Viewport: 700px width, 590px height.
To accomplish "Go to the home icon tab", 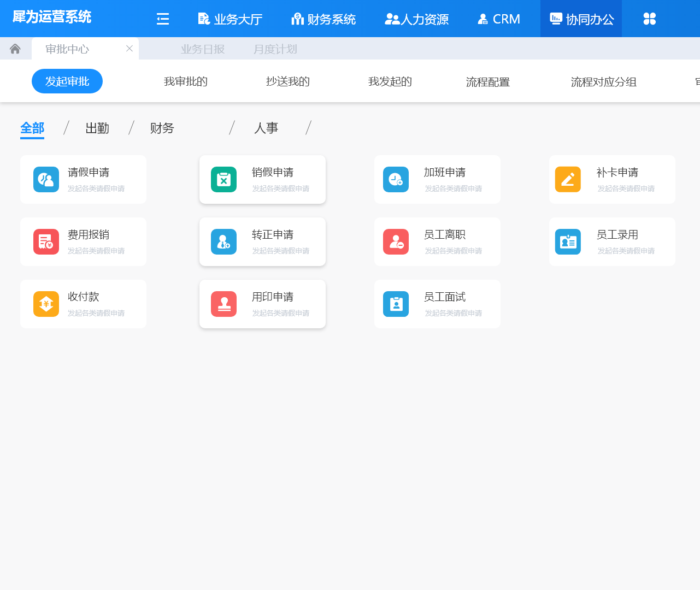I will [15, 49].
